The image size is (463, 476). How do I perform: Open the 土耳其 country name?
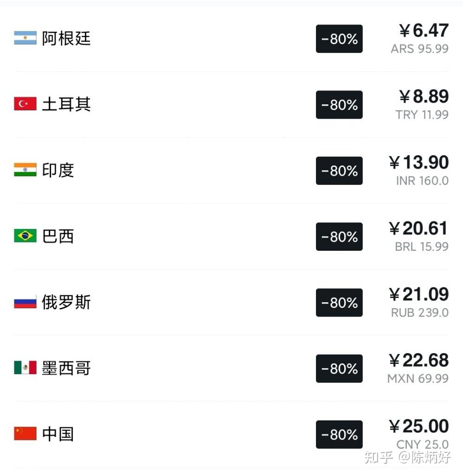(x=66, y=104)
